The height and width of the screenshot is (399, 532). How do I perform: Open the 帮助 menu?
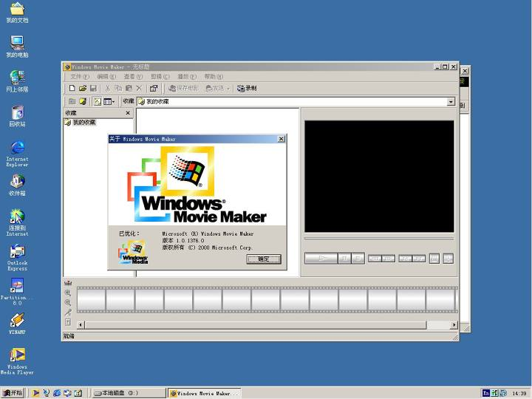coord(214,77)
